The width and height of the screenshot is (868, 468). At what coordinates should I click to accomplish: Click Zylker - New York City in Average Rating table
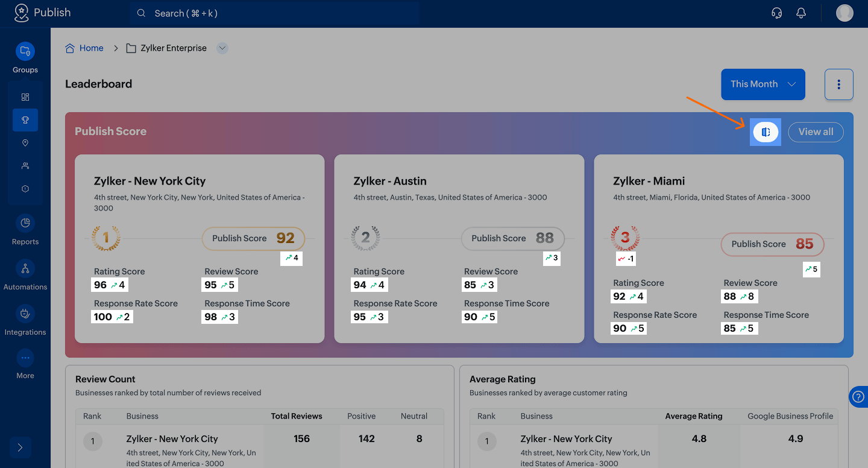pos(567,439)
